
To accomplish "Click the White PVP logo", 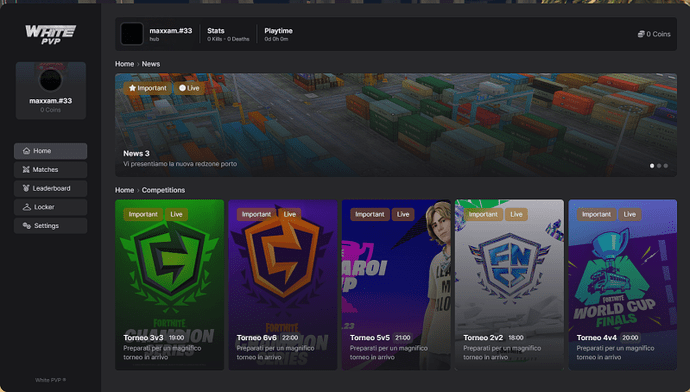I will [x=51, y=34].
